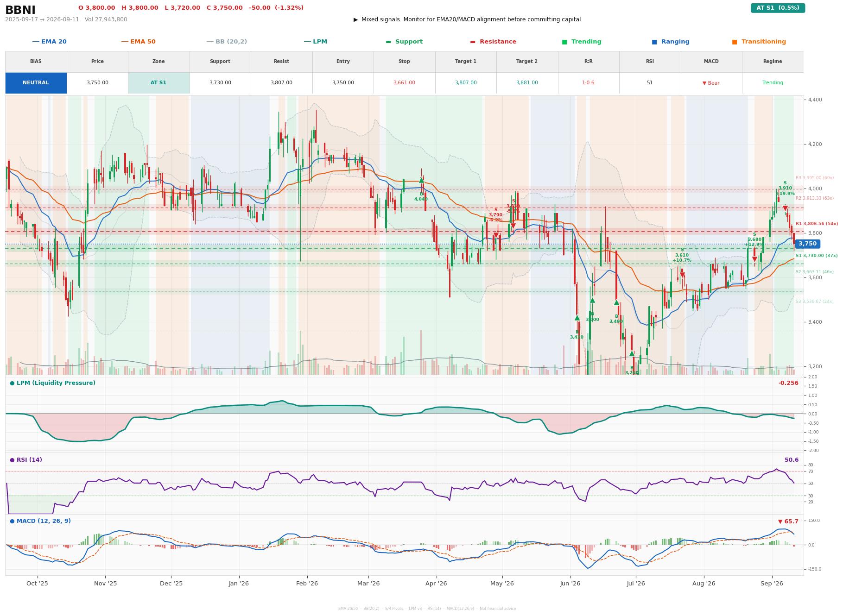Click the BBNI ticker title
The height and width of the screenshot is (616, 843).
coord(20,10)
